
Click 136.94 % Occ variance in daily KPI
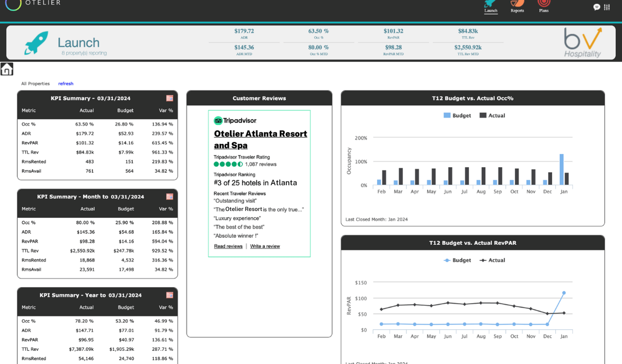(x=162, y=124)
